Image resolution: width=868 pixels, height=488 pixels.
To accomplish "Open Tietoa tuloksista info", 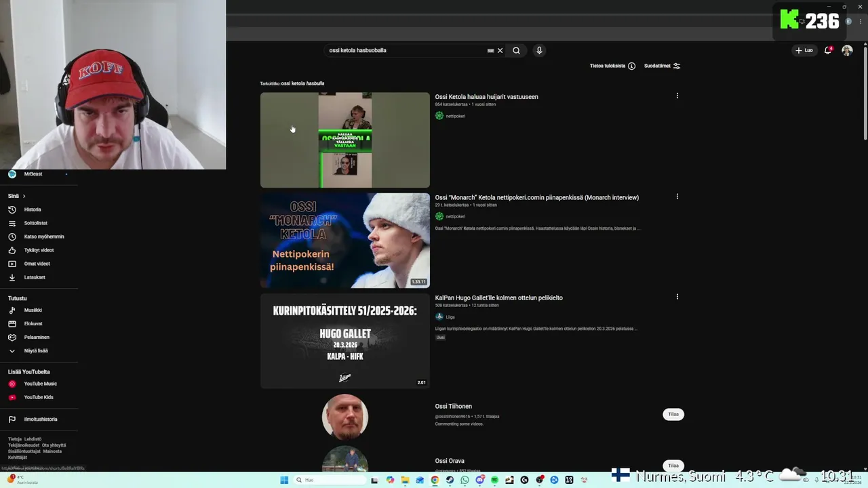I will (x=612, y=66).
